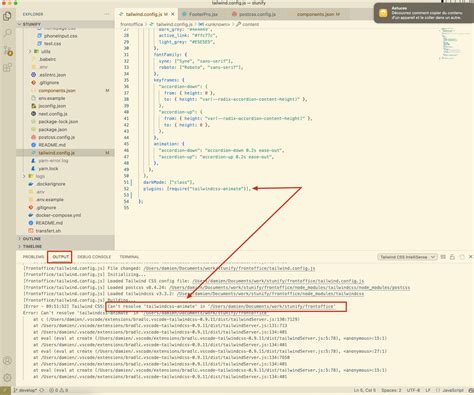Click the develop branch in status bar
The height and width of the screenshot is (395, 474).
25,390
